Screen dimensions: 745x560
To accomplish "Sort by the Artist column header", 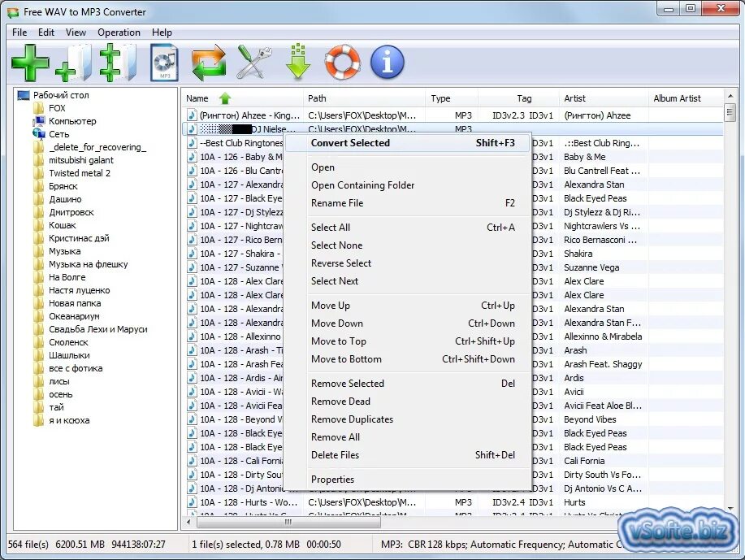I will 604,98.
